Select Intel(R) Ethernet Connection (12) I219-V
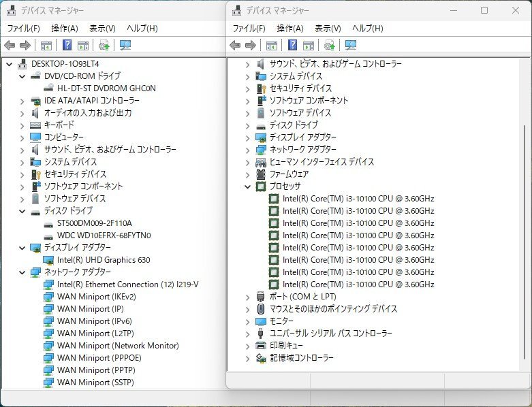The image size is (532, 407). 128,284
